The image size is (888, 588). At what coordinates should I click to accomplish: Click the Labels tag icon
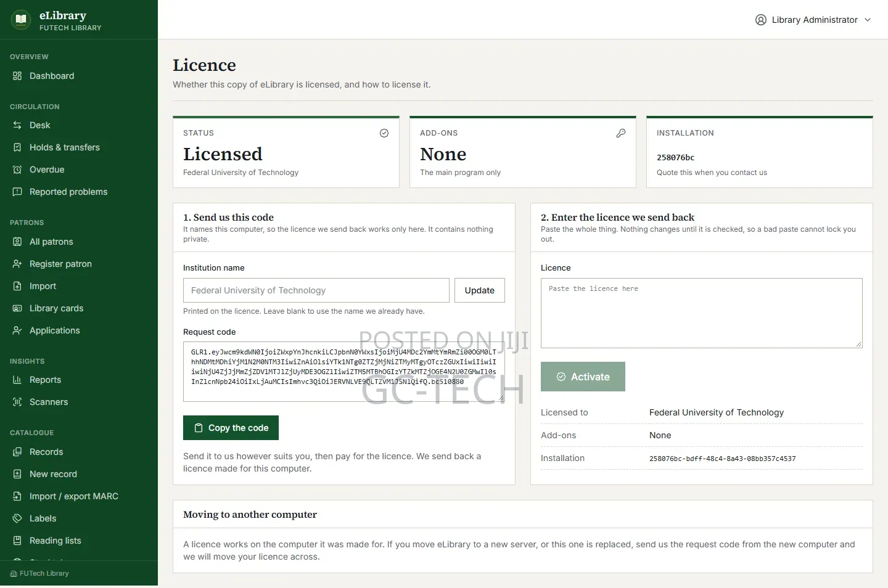tap(17, 518)
